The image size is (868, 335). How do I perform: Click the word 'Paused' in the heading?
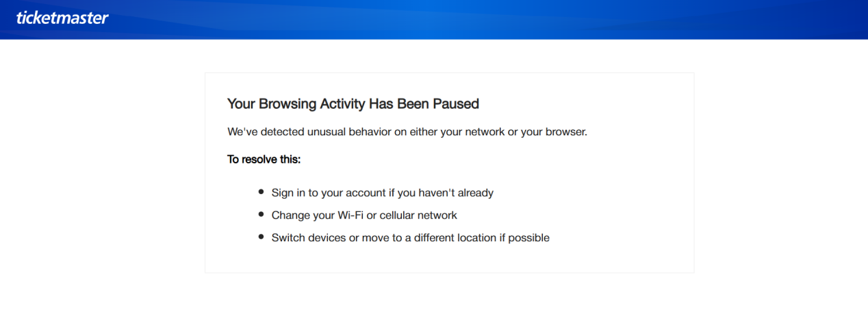click(x=455, y=104)
